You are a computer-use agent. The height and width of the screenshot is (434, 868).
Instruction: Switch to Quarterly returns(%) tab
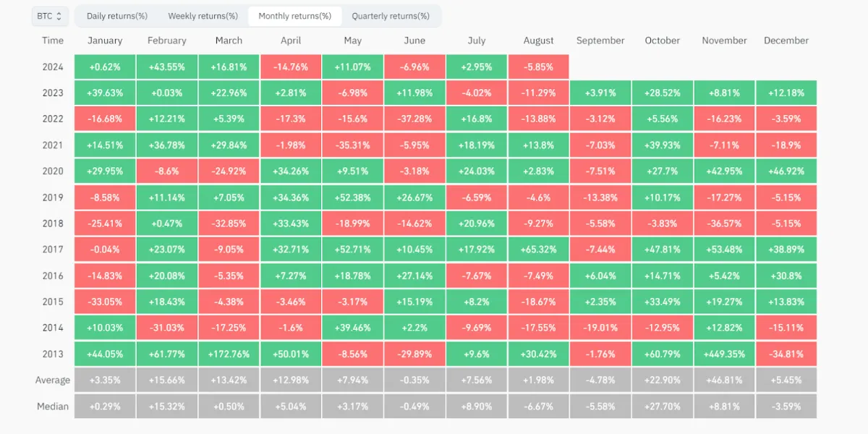tap(391, 16)
